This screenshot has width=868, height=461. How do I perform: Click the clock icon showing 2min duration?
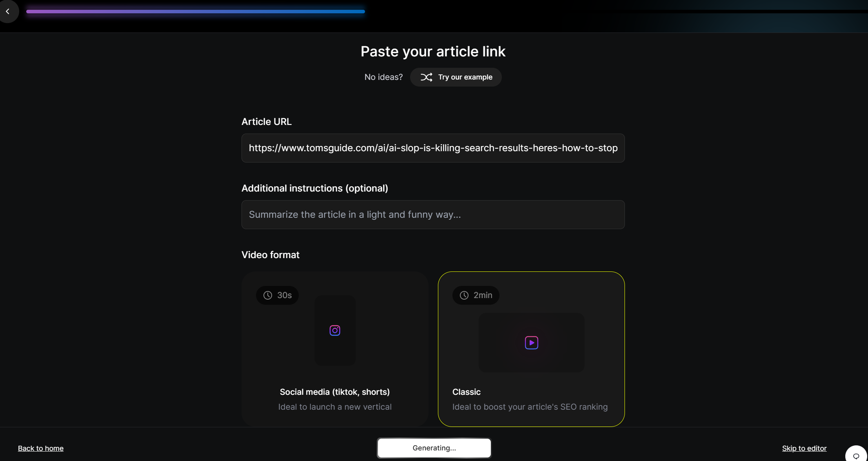pos(464,295)
